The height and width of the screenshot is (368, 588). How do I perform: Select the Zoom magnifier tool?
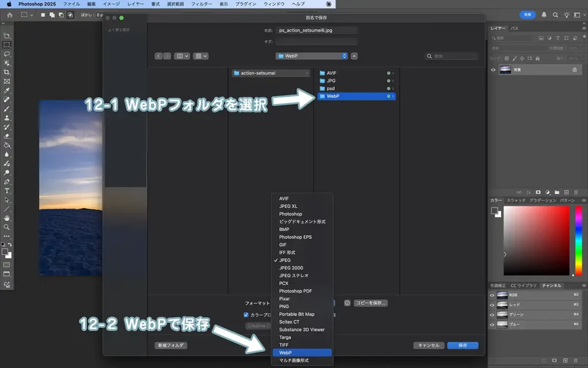click(7, 227)
